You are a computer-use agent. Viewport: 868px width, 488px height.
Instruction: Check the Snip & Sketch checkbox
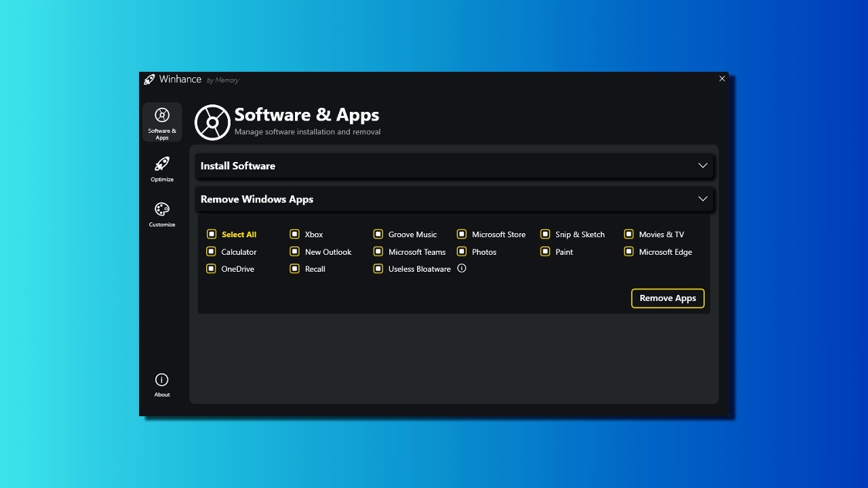tap(545, 234)
